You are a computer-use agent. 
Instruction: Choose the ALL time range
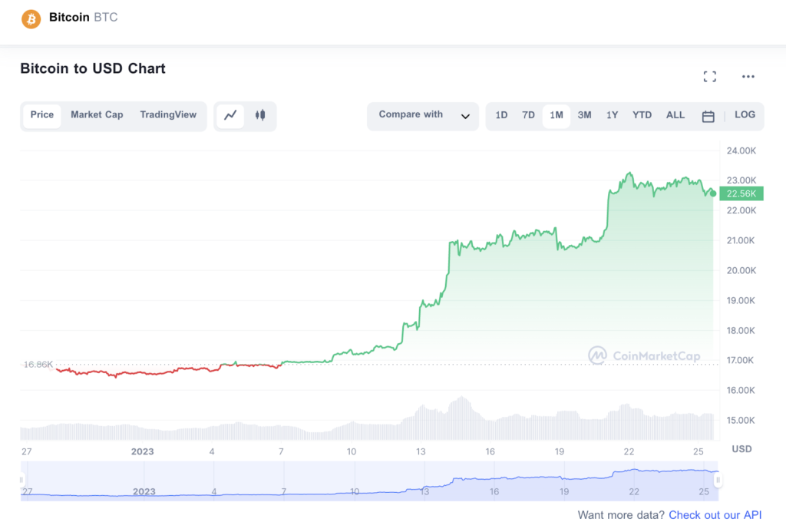coord(675,115)
